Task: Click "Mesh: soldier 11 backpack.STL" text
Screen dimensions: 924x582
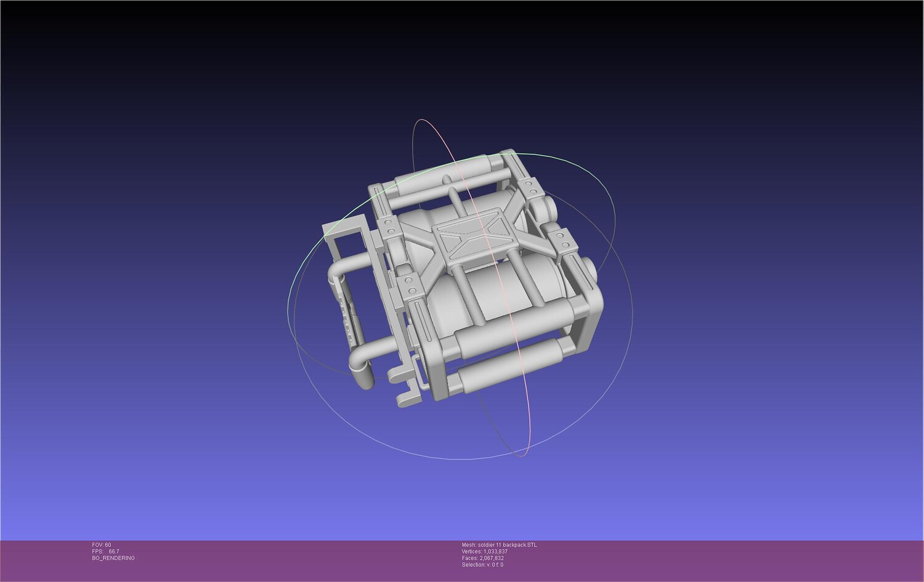Action: tap(499, 545)
